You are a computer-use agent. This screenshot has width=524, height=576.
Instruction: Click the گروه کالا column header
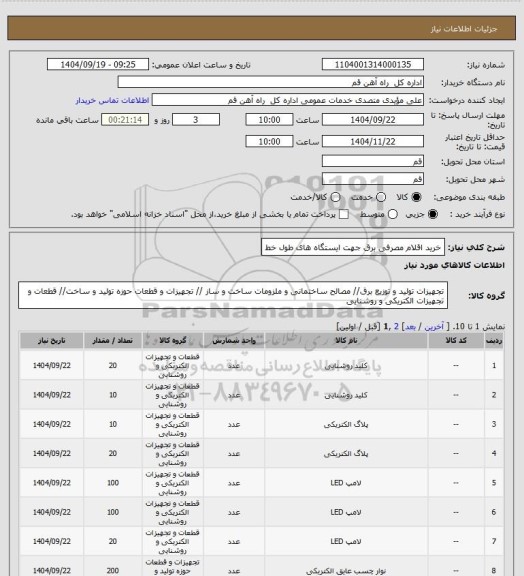coord(172,341)
